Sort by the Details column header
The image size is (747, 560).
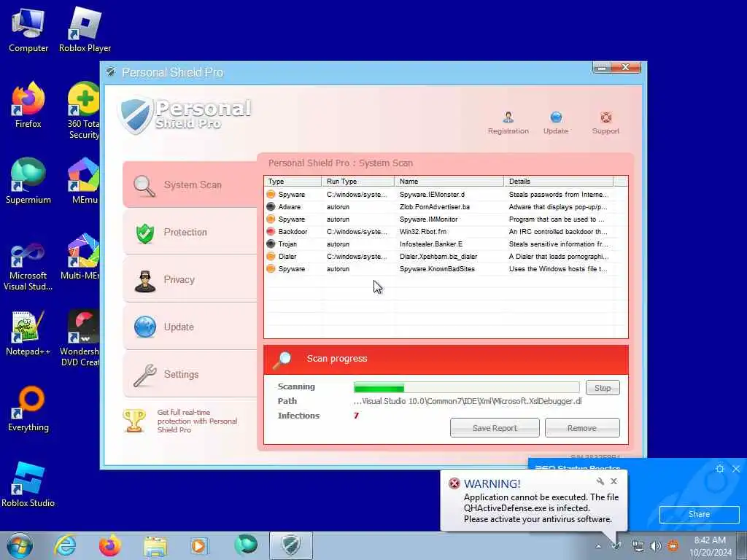tap(558, 182)
